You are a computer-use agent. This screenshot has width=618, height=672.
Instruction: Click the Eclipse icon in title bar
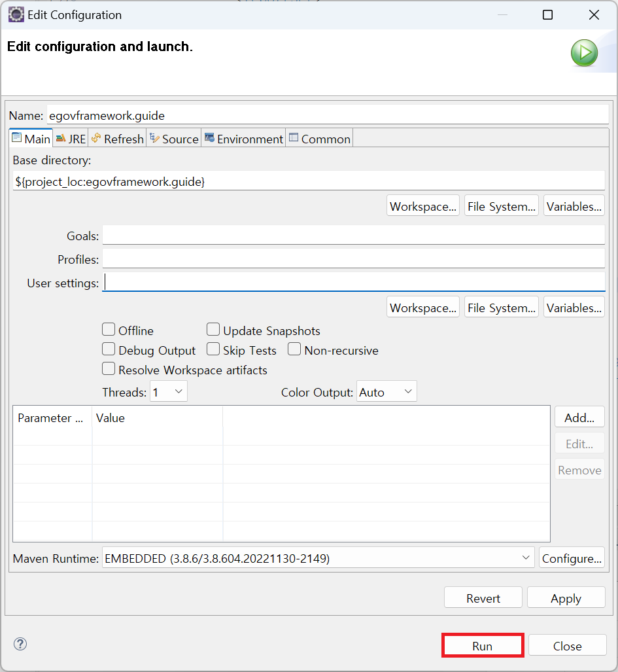tap(16, 14)
